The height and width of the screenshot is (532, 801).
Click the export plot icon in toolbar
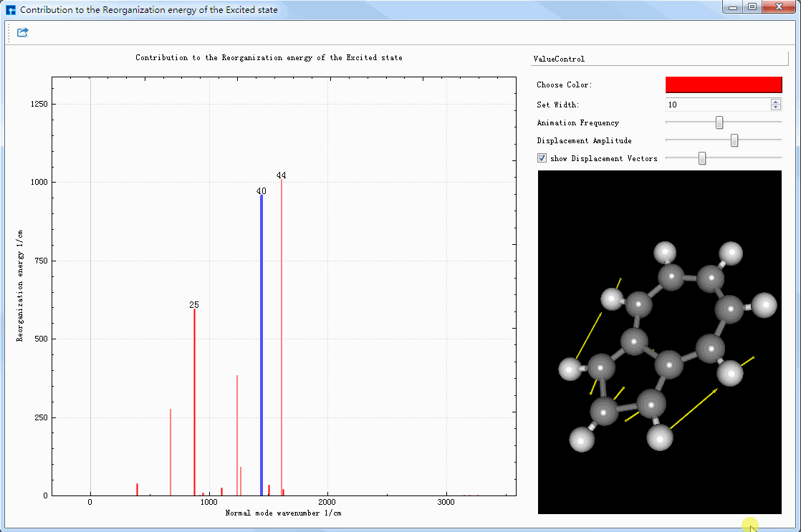tap(22, 32)
